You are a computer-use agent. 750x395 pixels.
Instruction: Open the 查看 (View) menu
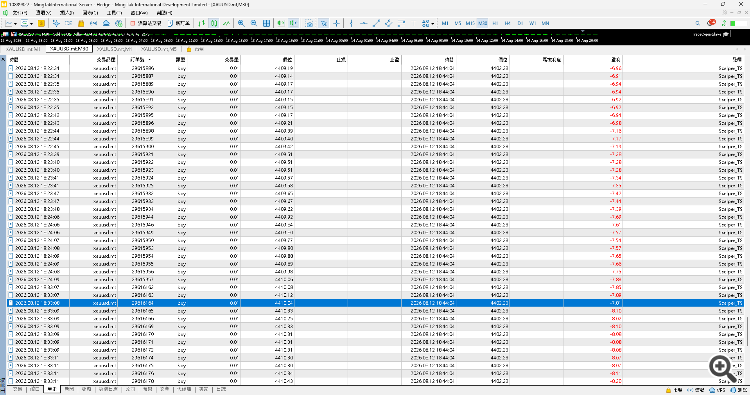click(x=44, y=13)
